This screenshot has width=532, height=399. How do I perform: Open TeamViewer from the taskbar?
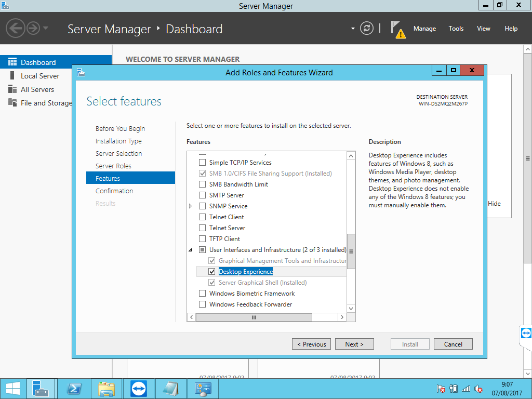point(138,389)
